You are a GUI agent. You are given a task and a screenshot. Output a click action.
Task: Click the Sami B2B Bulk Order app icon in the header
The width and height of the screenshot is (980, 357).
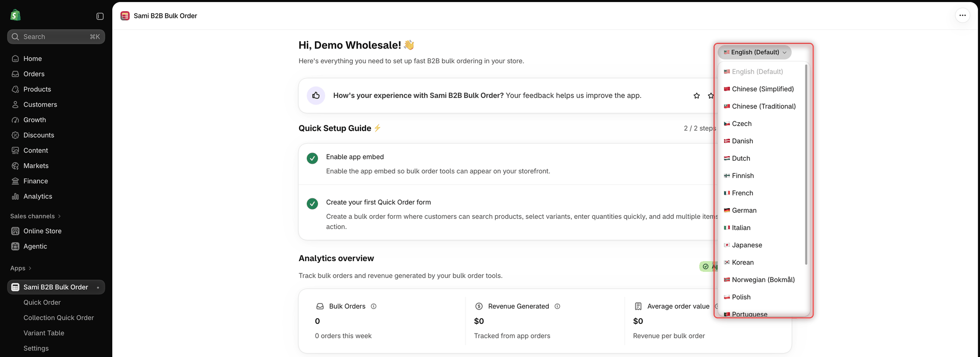pyautogui.click(x=125, y=16)
